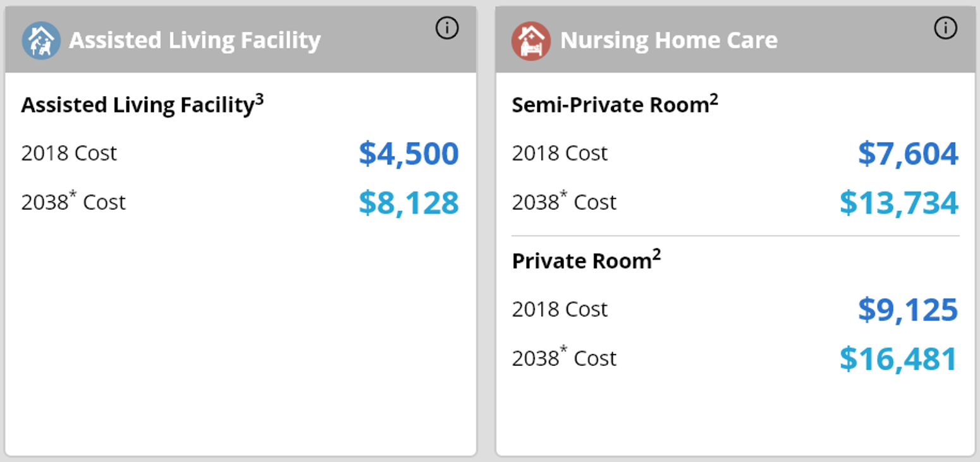Open info icon on Nursing Home Care card

[946, 28]
